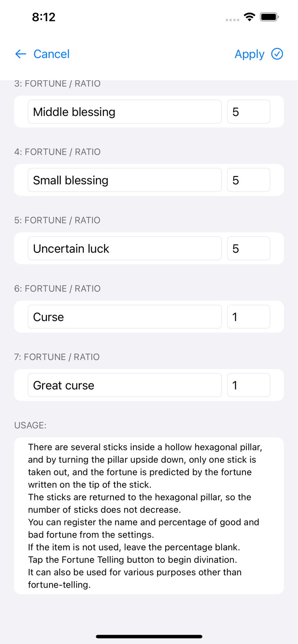This screenshot has height=644, width=298.
Task: Select the Small blessing name field
Action: click(124, 180)
